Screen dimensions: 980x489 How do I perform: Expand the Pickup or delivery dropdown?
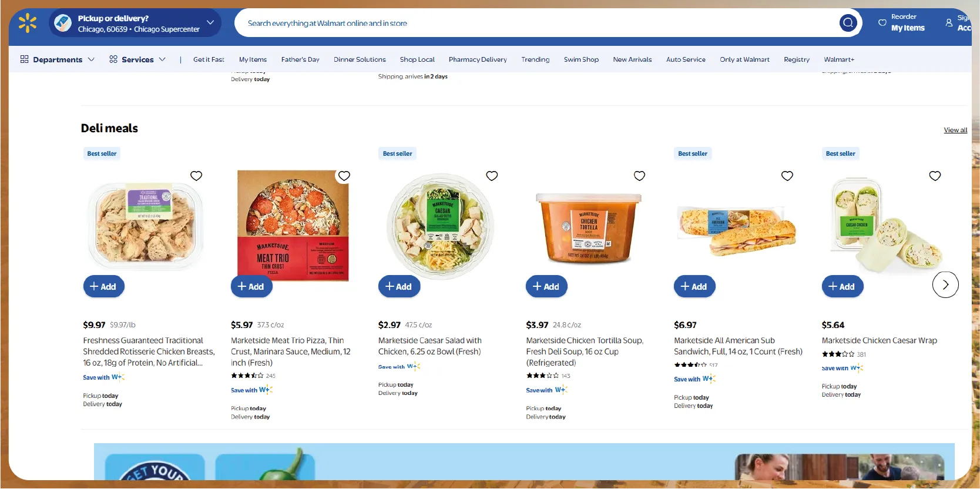210,23
